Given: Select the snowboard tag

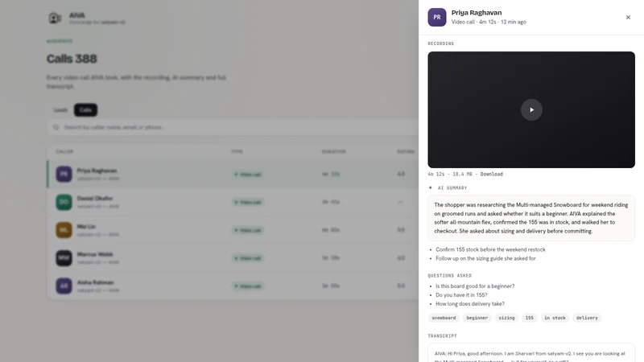Looking at the screenshot, I should (x=444, y=318).
